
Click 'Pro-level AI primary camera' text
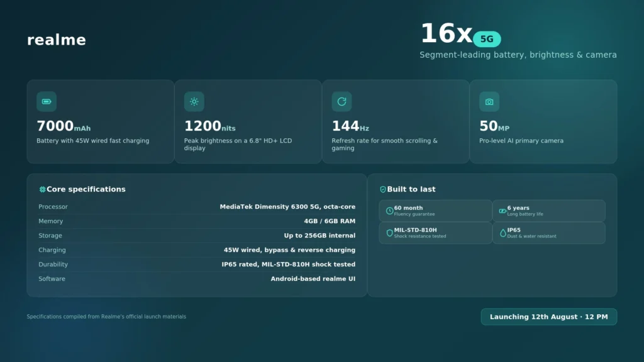(521, 141)
